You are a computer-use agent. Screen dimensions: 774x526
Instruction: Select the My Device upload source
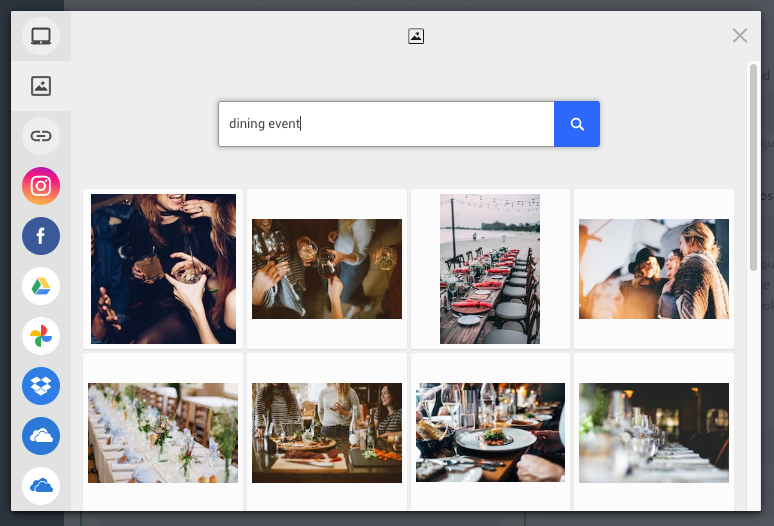click(x=41, y=37)
